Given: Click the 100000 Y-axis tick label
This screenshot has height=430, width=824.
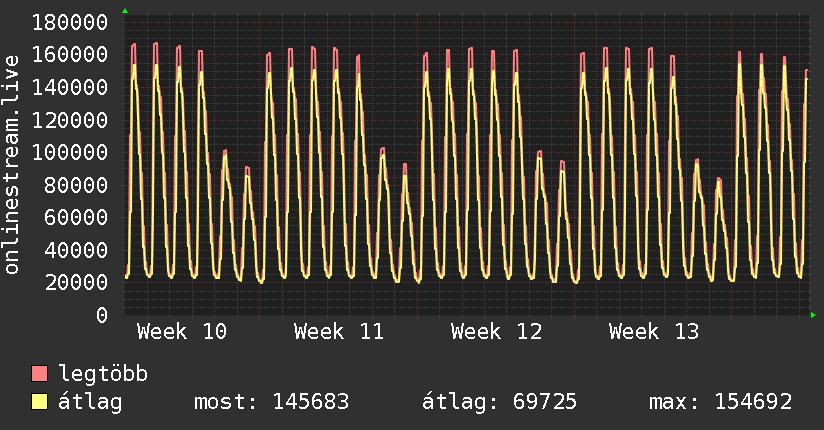Looking at the screenshot, I should (70, 152).
